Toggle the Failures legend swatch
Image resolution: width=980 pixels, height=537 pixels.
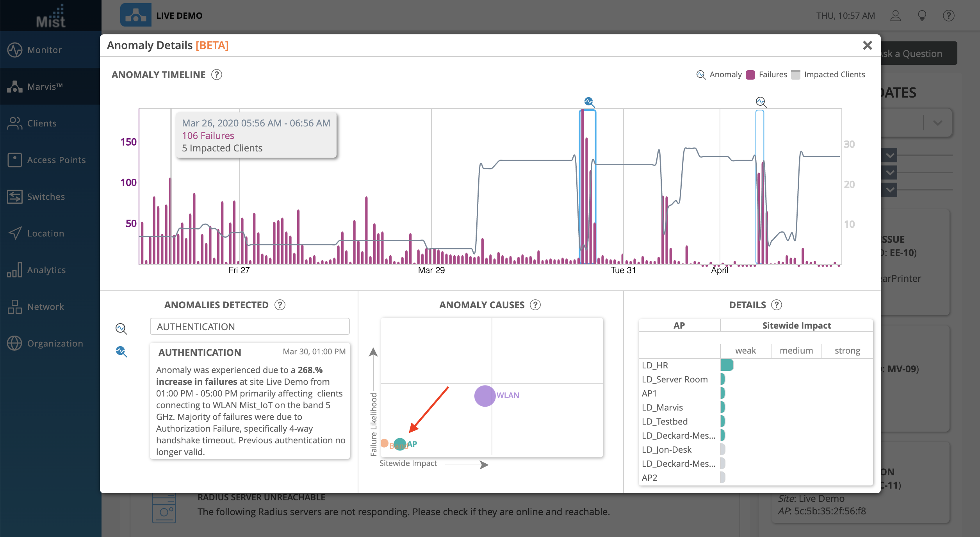750,75
